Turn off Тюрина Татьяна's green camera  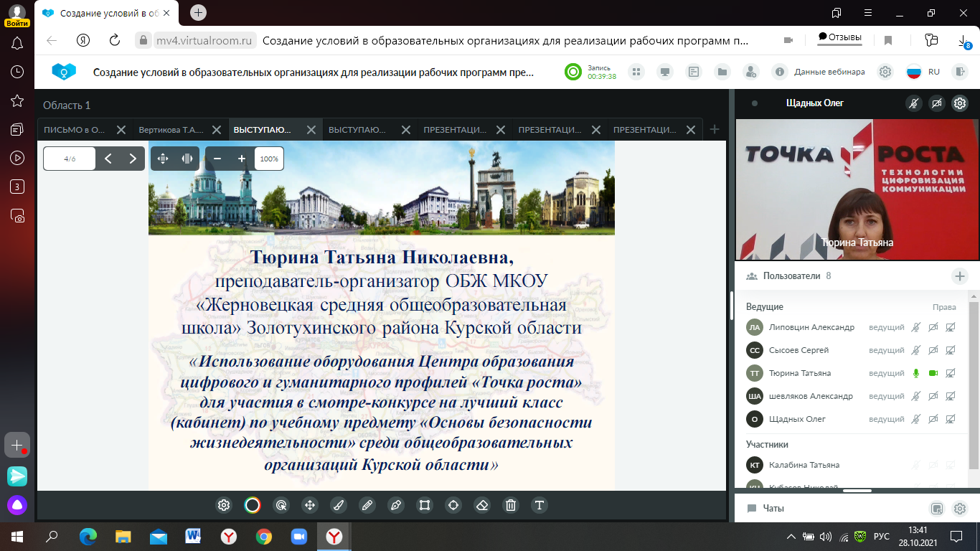pos(933,373)
